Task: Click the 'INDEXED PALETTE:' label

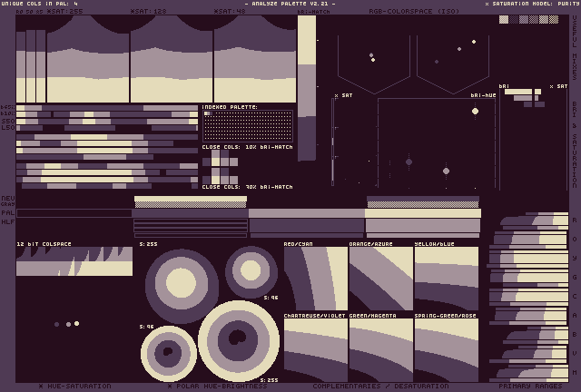Action: click(x=230, y=107)
